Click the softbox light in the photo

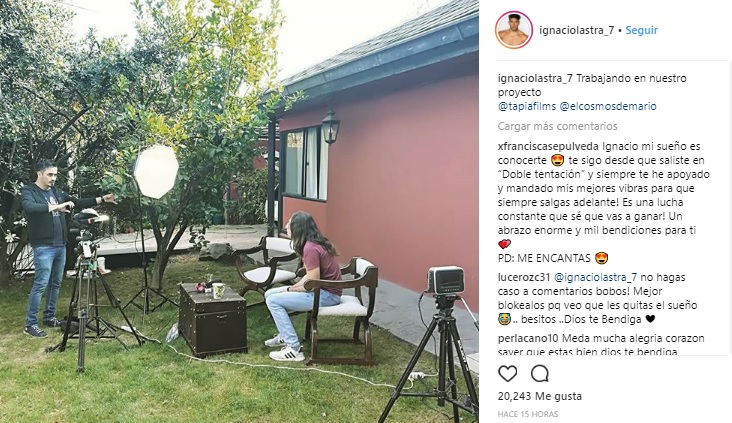(156, 171)
